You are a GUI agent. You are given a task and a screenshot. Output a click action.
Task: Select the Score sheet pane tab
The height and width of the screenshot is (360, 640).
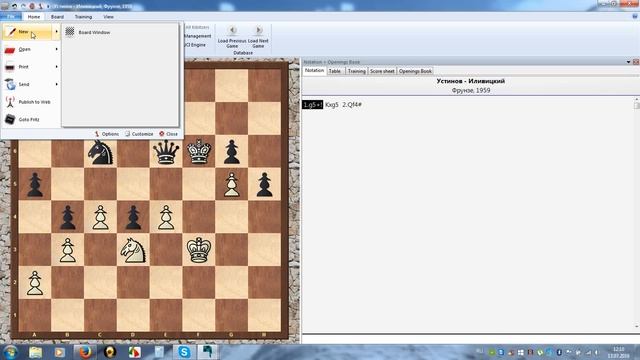[x=382, y=71]
